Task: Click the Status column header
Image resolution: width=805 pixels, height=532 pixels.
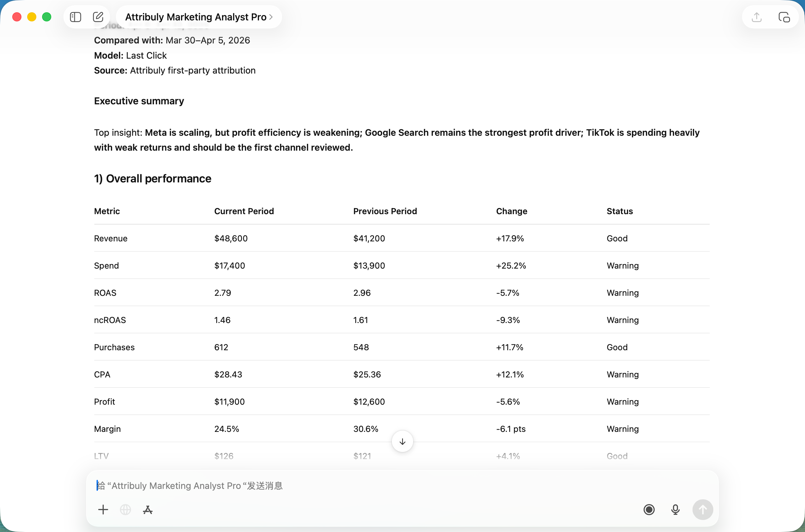Action: click(619, 211)
